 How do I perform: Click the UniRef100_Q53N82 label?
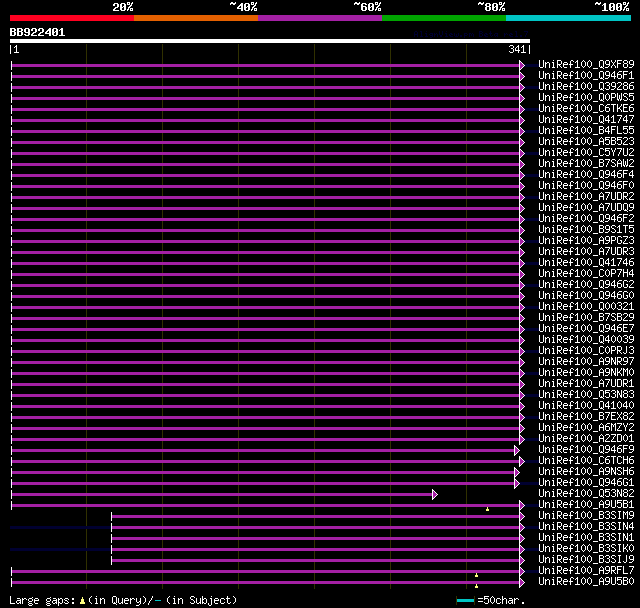pos(586,494)
